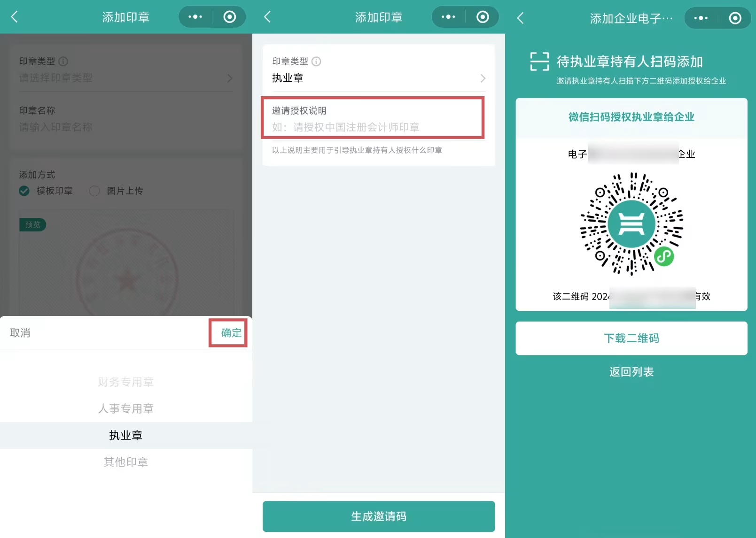Image resolution: width=756 pixels, height=538 pixels.
Task: Pick 执业章 in the seal type picker
Action: (x=126, y=435)
